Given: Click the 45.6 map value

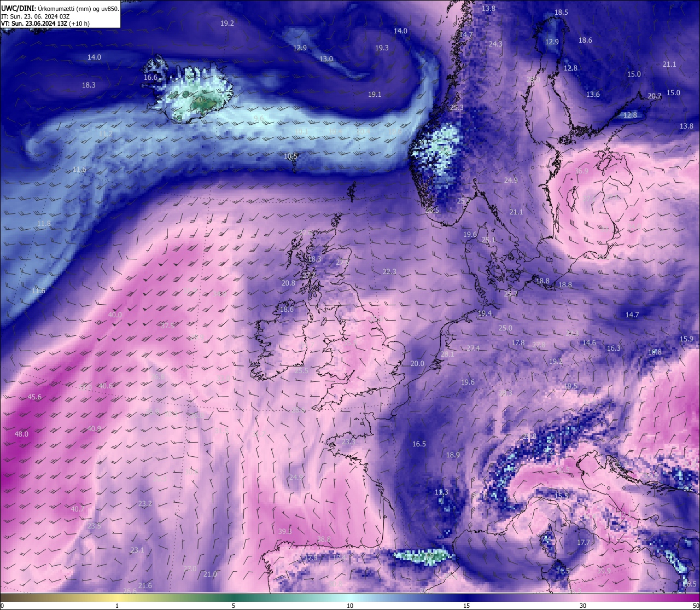Looking at the screenshot, I should (34, 397).
